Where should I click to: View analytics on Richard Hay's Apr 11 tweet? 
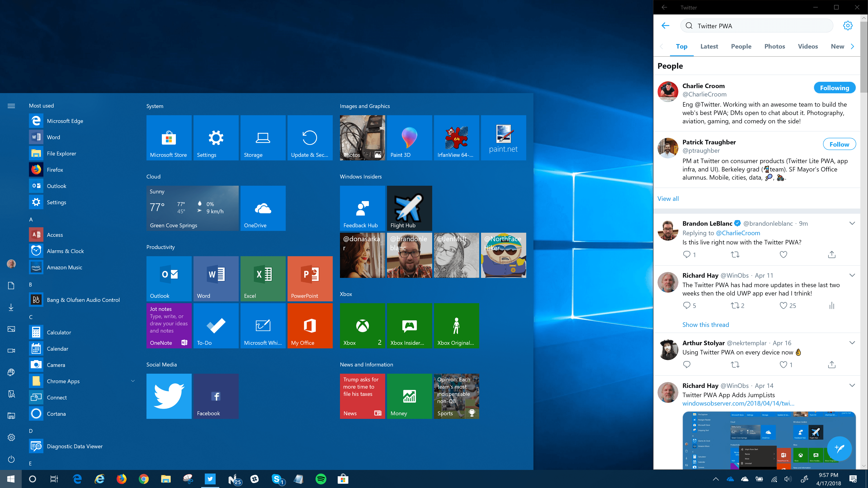coord(832,305)
